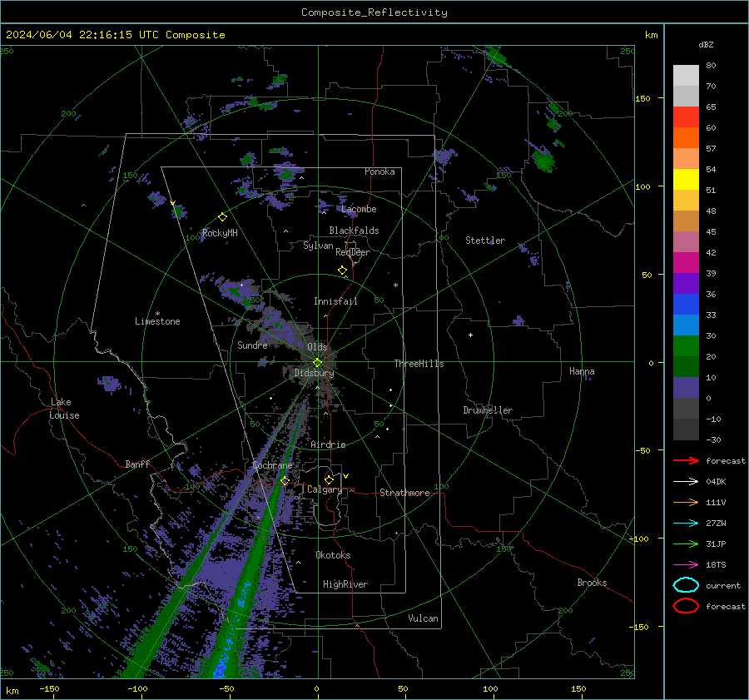Click the asterisk marker east of Innisfail
Screen dimensions: 749x700
(395, 285)
